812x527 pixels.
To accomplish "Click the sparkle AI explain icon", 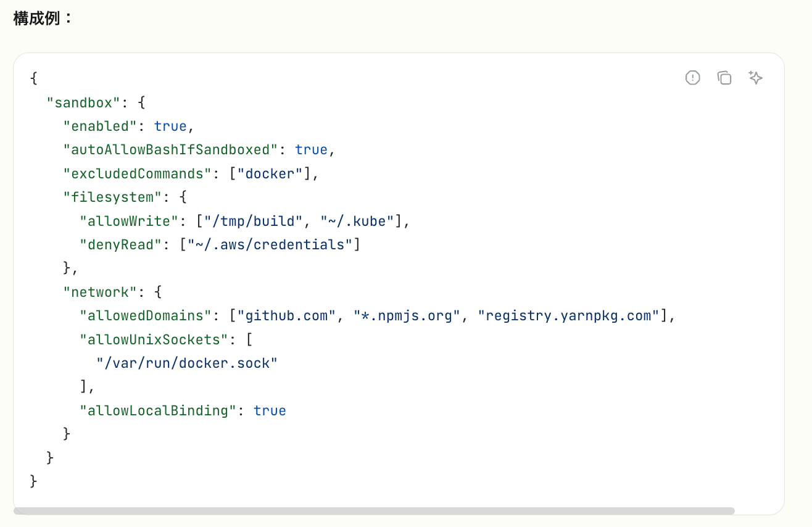I will pyautogui.click(x=755, y=78).
